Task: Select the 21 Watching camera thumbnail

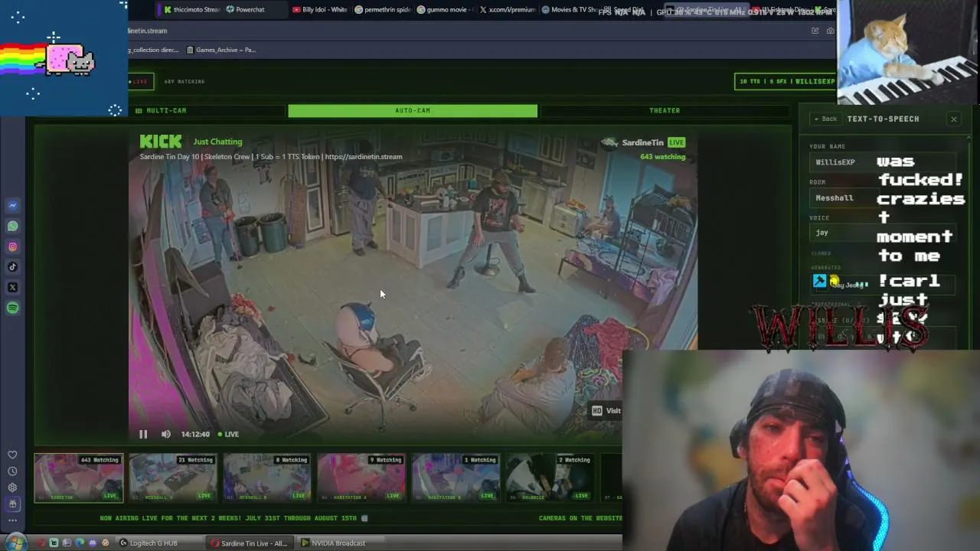Action: (x=173, y=478)
